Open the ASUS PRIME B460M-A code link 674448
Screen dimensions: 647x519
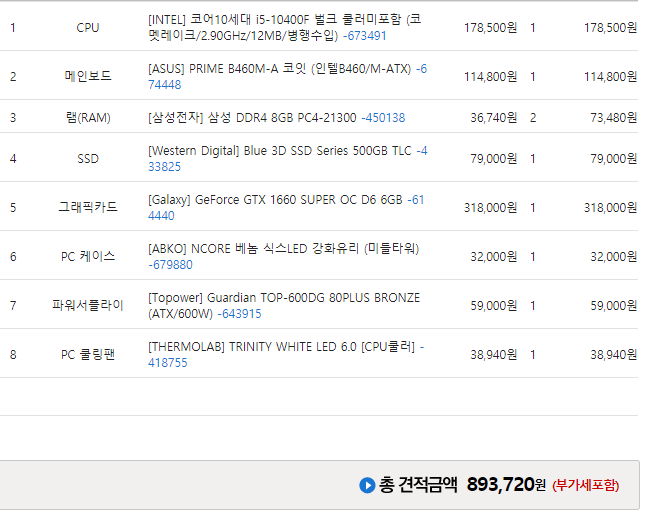pyautogui.click(x=166, y=84)
